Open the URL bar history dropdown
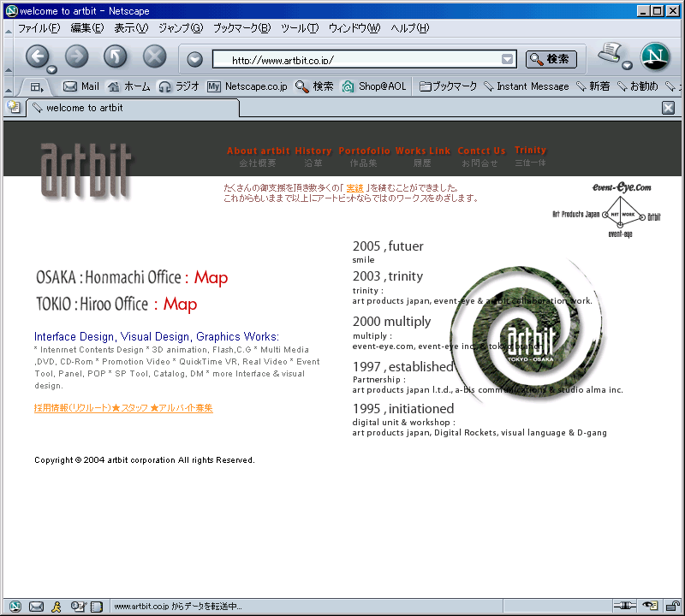The width and height of the screenshot is (685, 616). (x=507, y=59)
